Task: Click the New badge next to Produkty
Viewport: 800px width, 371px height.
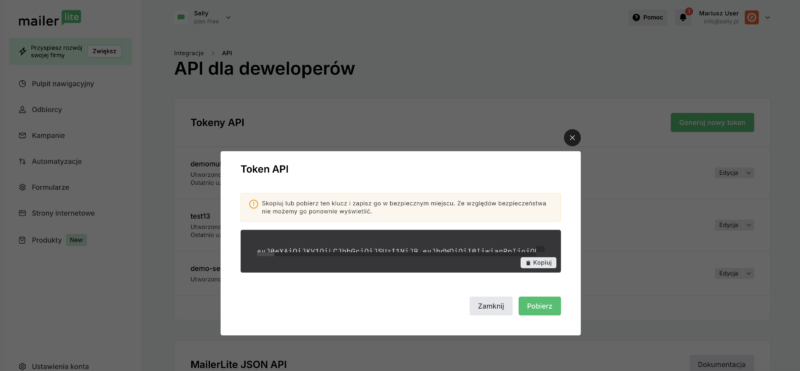Action: (76, 240)
